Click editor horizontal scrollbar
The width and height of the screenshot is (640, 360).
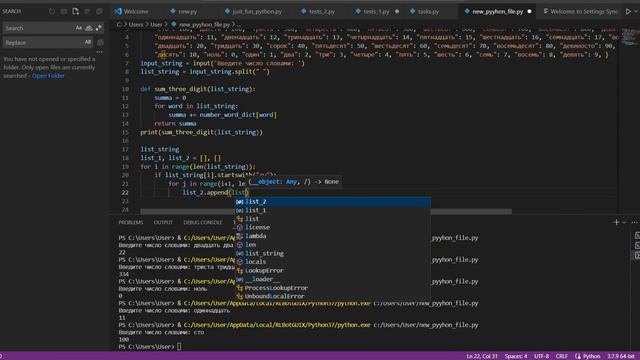pyautogui.click(x=326, y=211)
